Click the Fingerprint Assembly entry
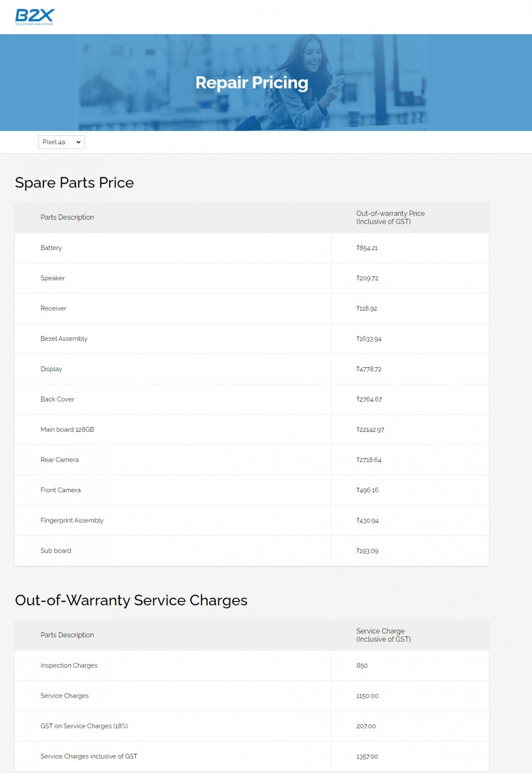 [72, 520]
